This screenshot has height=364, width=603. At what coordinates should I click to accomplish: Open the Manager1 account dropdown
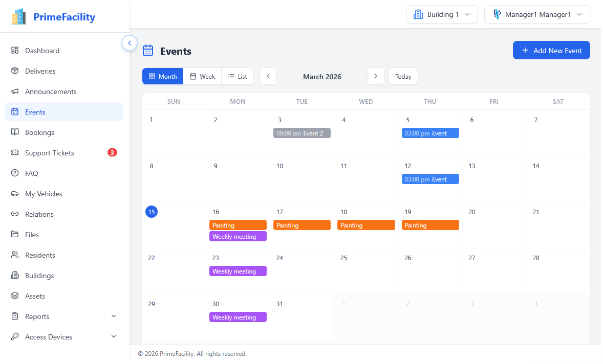tap(536, 14)
